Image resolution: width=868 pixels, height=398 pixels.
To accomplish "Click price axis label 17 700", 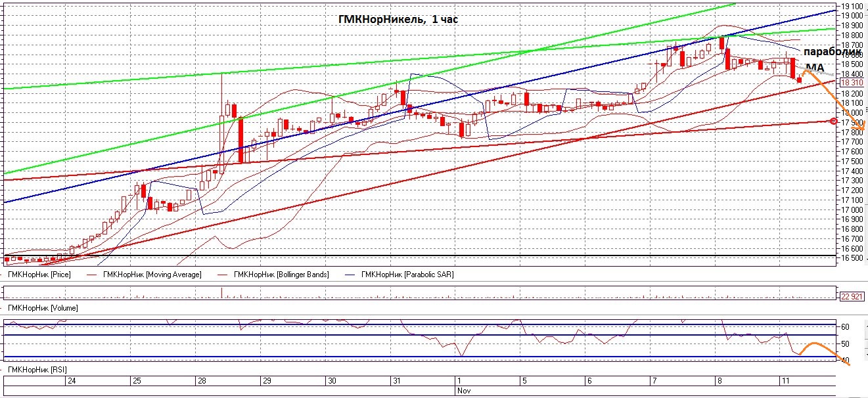I will [x=852, y=142].
